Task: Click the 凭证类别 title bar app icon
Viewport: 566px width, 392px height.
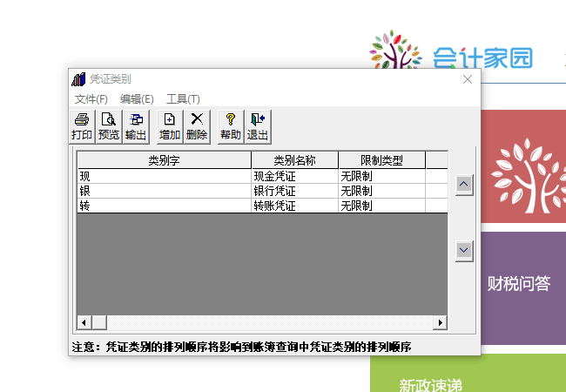Action: (x=78, y=79)
